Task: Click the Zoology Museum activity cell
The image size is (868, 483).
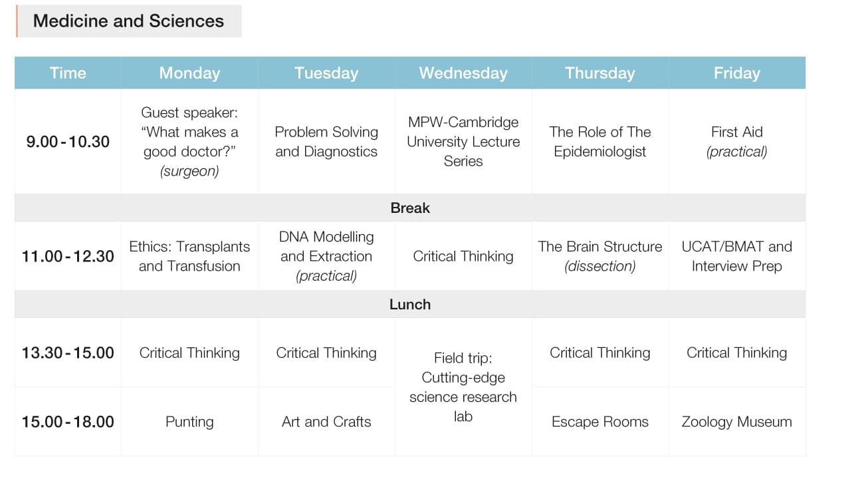Action: tap(736, 422)
